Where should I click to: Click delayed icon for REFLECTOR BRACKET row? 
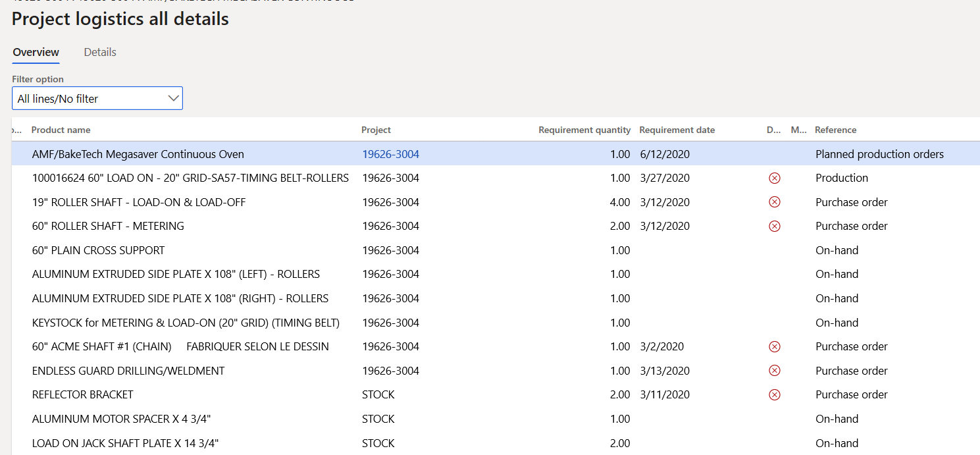click(775, 394)
